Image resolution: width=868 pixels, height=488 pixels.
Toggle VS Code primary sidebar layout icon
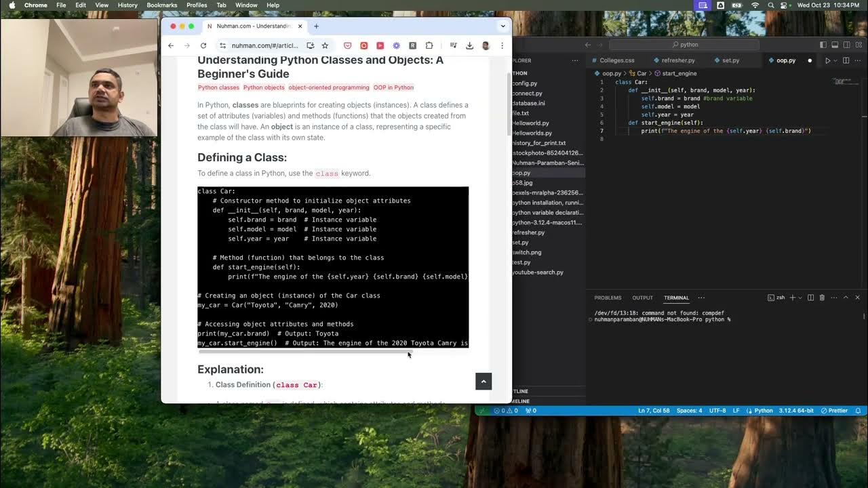pyautogui.click(x=823, y=45)
